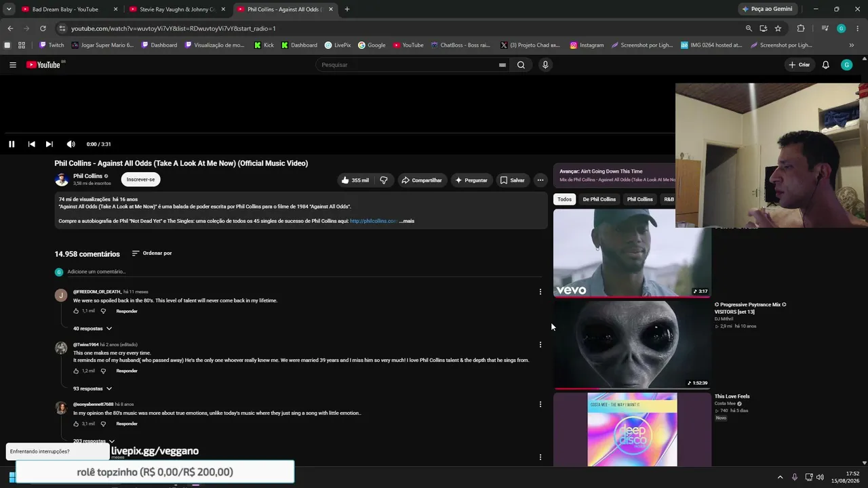Open options menu for @Twins1964 comment

click(x=540, y=345)
